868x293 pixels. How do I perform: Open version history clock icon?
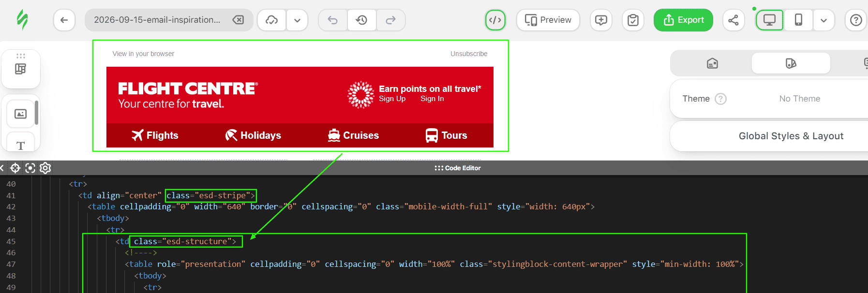coord(361,20)
